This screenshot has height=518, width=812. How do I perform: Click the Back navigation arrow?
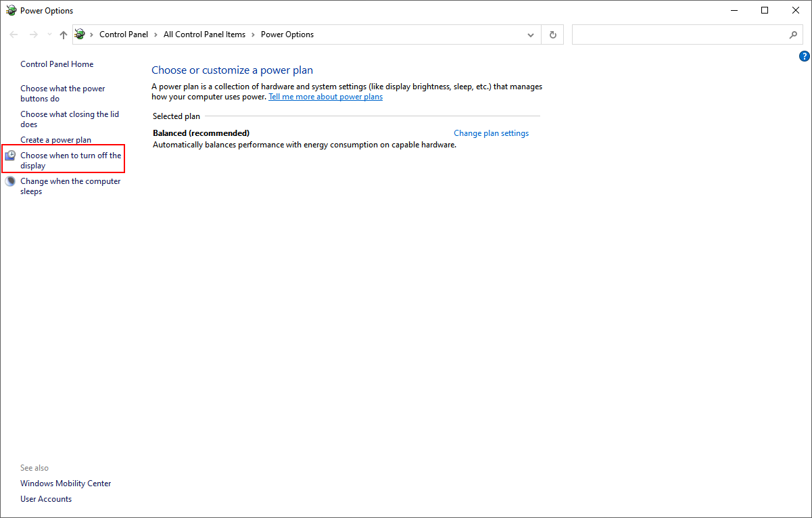click(x=14, y=34)
